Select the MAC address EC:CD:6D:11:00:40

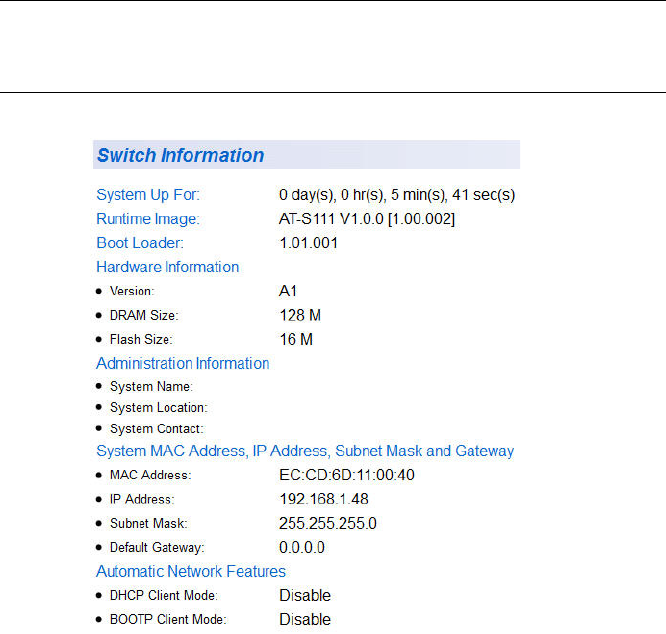tap(346, 475)
